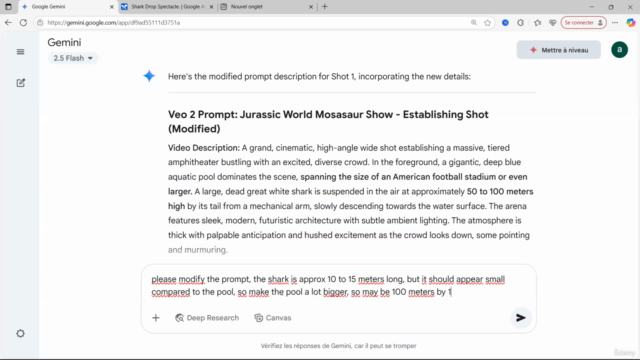Open the tab actions menu icon
640x360 pixels.
(x=8, y=7)
